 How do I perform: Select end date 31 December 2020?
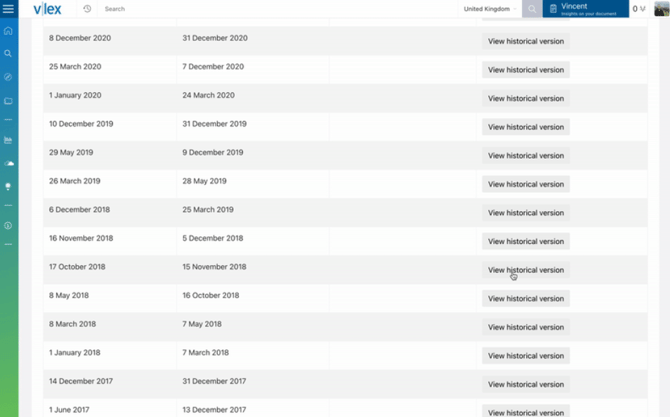(215, 38)
